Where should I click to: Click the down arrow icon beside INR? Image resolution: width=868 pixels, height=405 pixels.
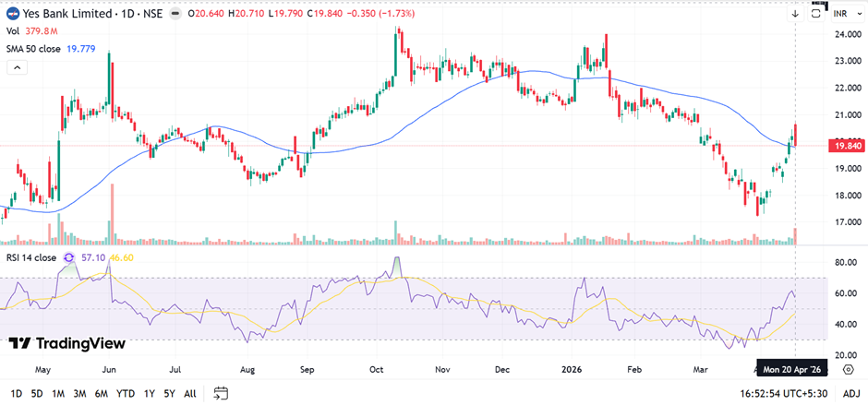[795, 14]
